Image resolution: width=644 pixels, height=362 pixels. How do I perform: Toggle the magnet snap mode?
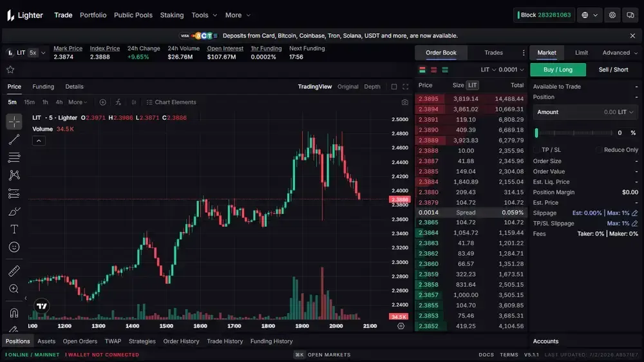click(x=14, y=313)
